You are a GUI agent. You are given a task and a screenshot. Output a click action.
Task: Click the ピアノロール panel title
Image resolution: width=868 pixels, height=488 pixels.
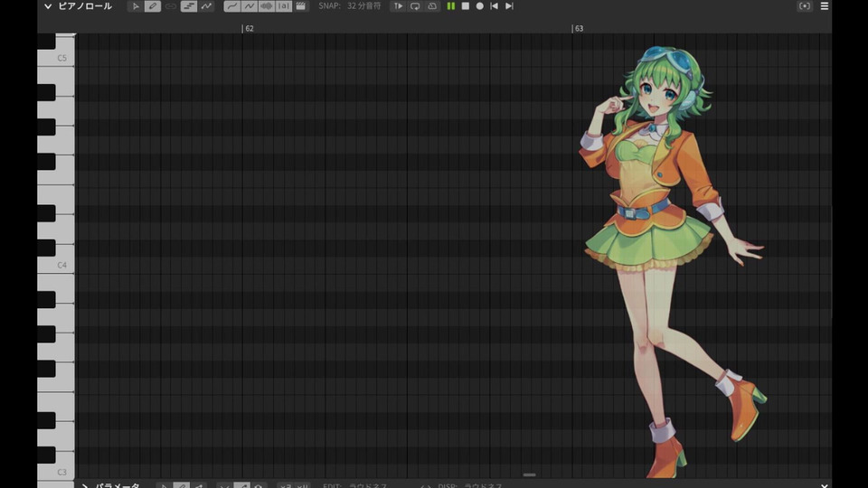[85, 6]
